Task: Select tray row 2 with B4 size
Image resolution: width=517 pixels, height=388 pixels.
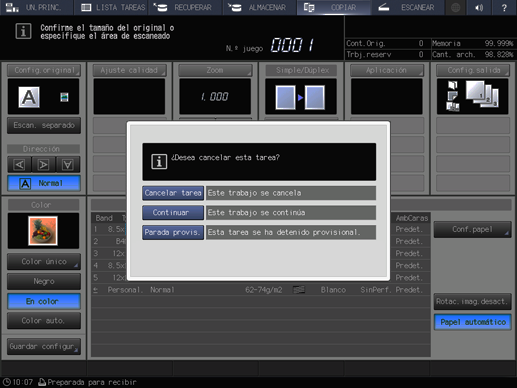Action: click(x=109, y=241)
